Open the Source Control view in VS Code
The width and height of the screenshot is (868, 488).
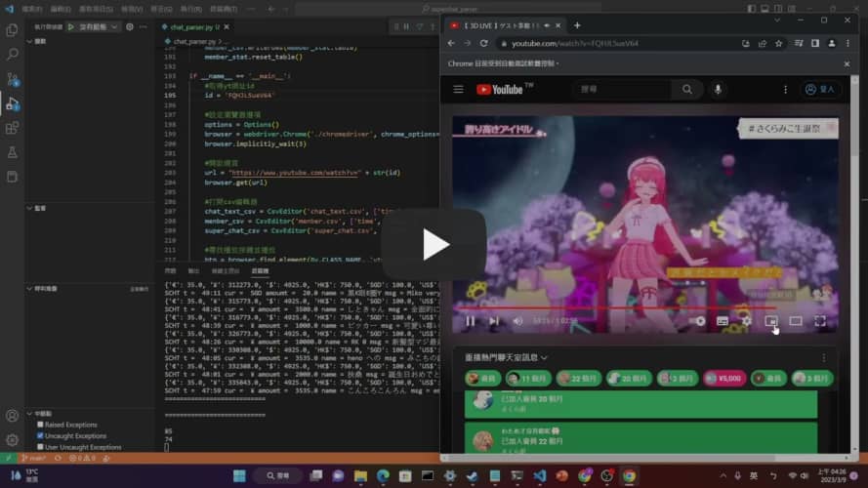pyautogui.click(x=12, y=78)
